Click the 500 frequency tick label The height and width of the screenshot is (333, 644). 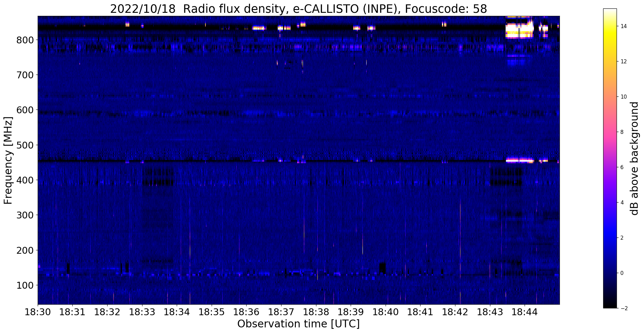[x=26, y=145]
